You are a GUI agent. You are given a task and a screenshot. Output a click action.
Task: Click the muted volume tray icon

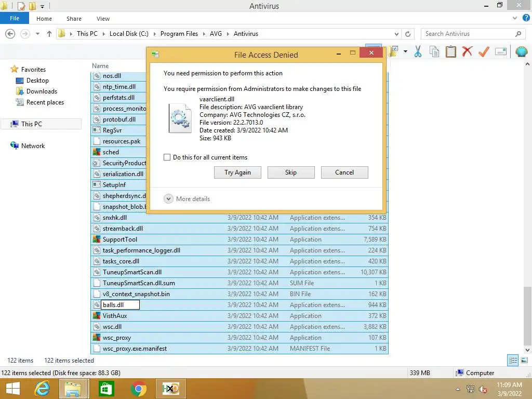tap(483, 389)
